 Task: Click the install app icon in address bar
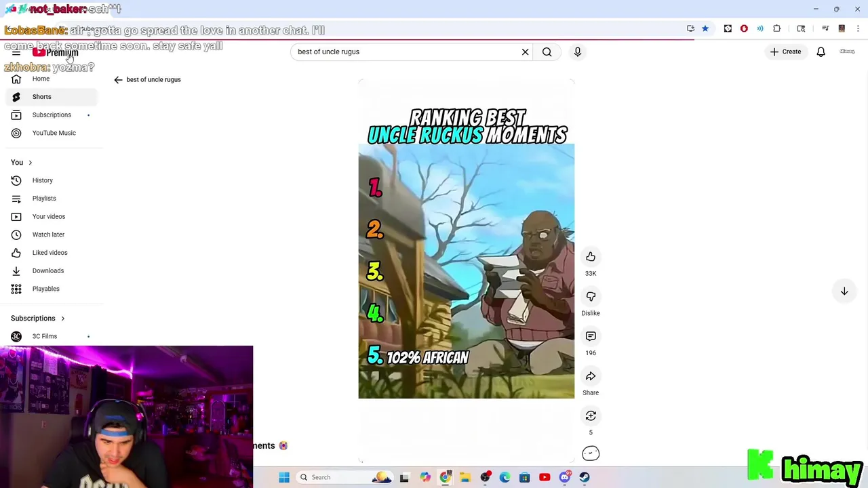point(690,28)
